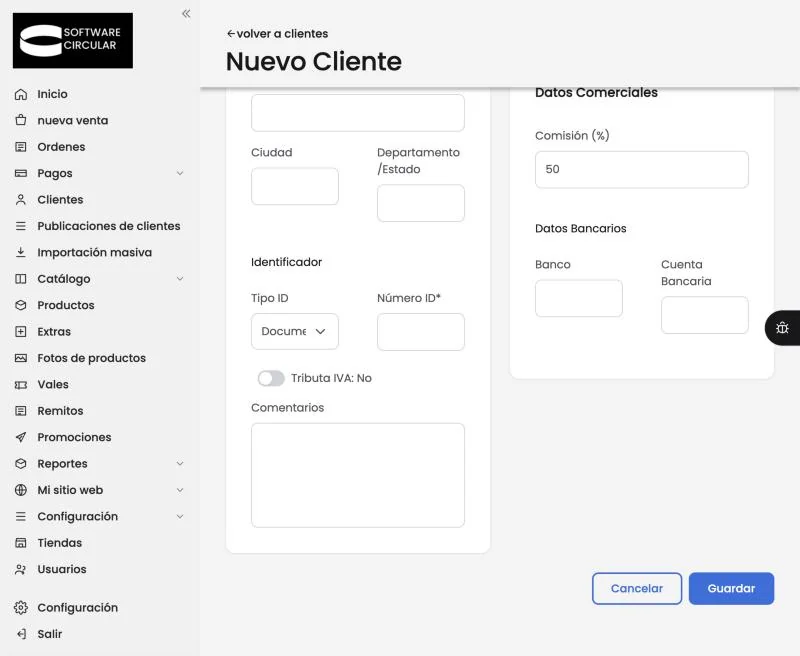The height and width of the screenshot is (656, 800).
Task: Click the Cancelar button
Action: pyautogui.click(x=637, y=589)
